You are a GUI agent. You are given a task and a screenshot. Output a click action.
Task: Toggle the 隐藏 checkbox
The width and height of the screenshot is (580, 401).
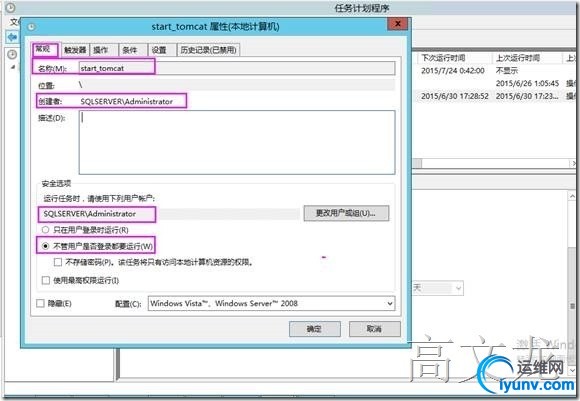40,303
